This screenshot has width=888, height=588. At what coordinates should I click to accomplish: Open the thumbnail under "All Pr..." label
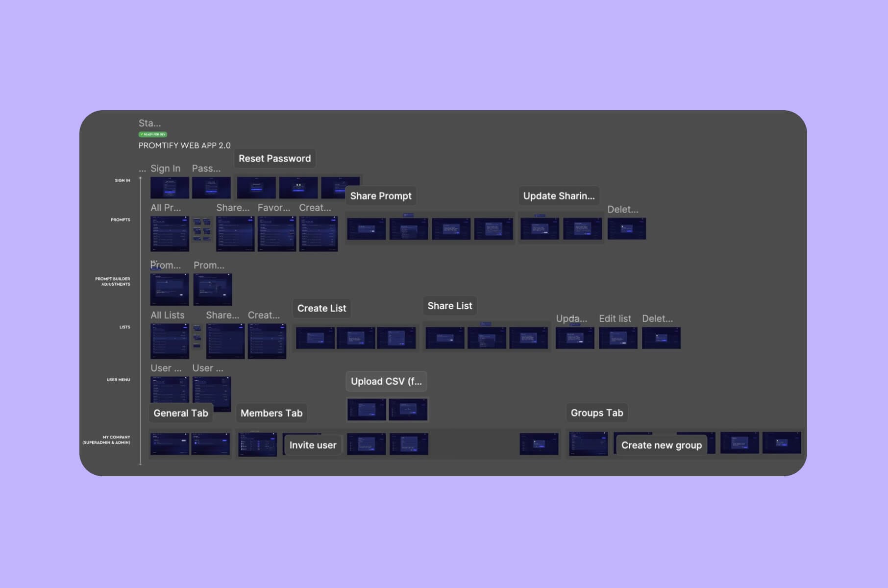coord(170,234)
